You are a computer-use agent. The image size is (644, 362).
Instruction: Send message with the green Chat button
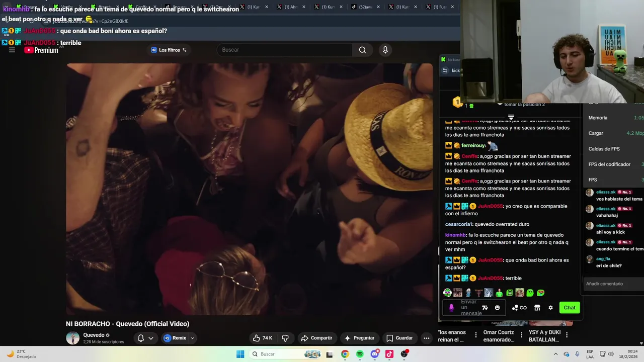pos(570,308)
